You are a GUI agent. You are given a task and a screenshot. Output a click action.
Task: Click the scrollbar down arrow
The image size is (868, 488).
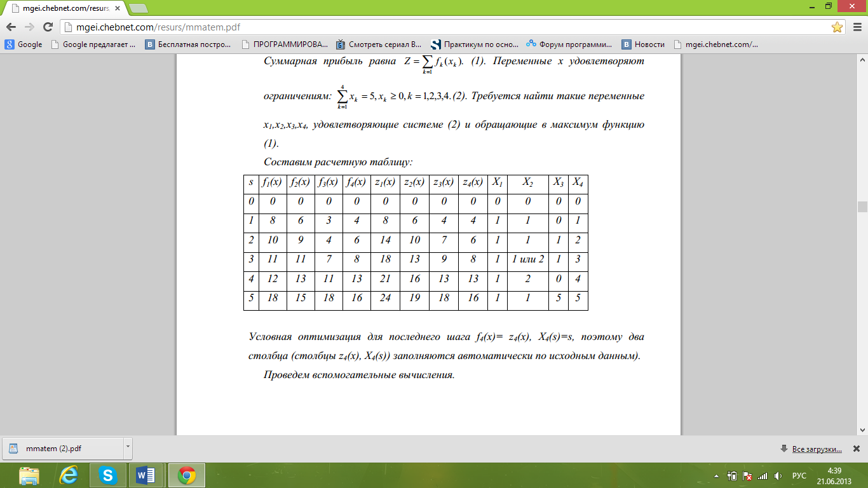tap(862, 430)
